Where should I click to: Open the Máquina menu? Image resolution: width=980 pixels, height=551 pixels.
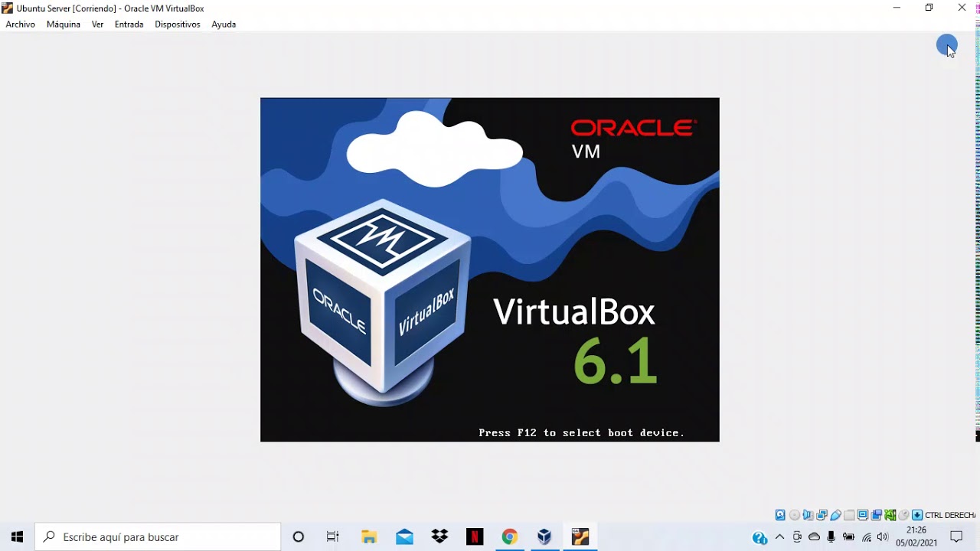coord(64,24)
